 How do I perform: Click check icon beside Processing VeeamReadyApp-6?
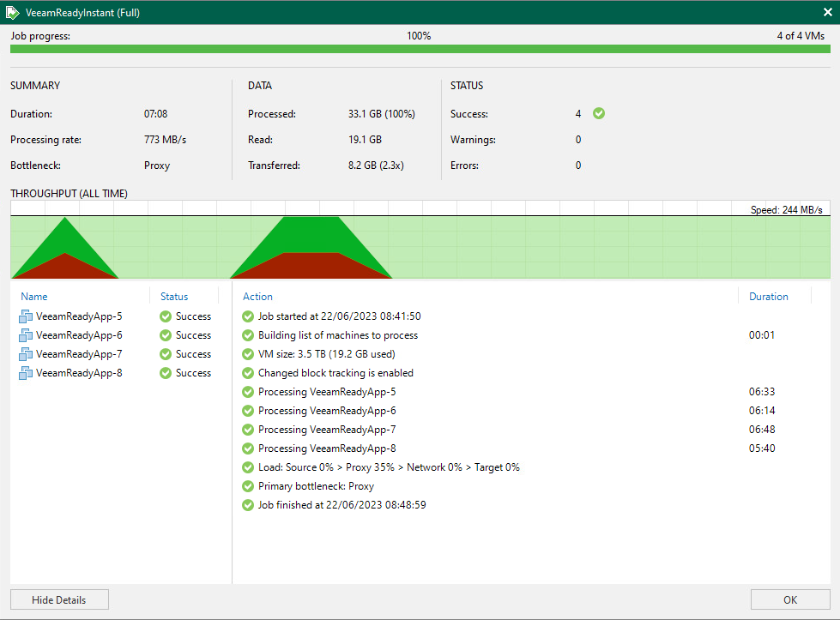tap(247, 411)
